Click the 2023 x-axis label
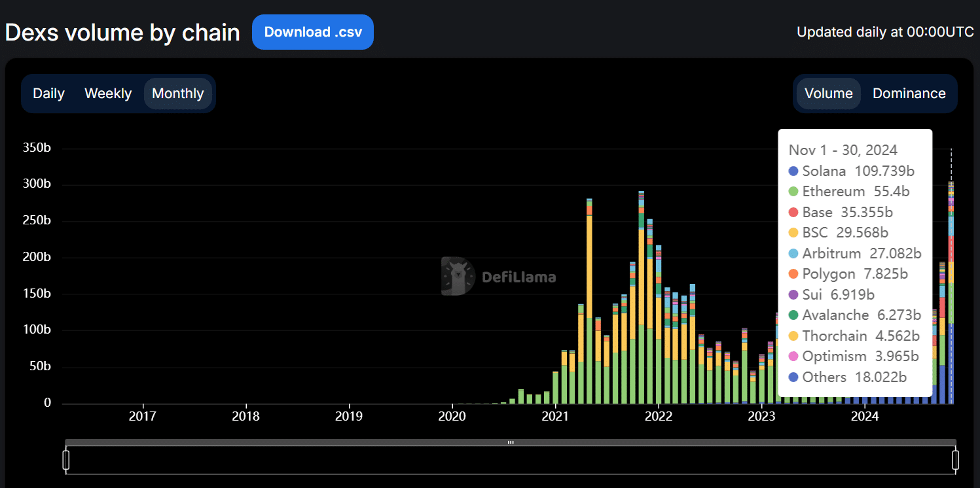Screen dimensions: 980x488 pos(762,416)
